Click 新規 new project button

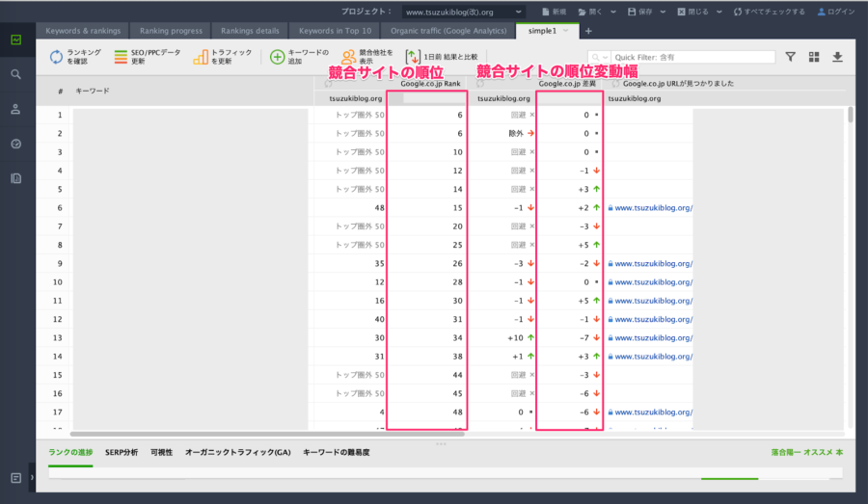click(554, 12)
